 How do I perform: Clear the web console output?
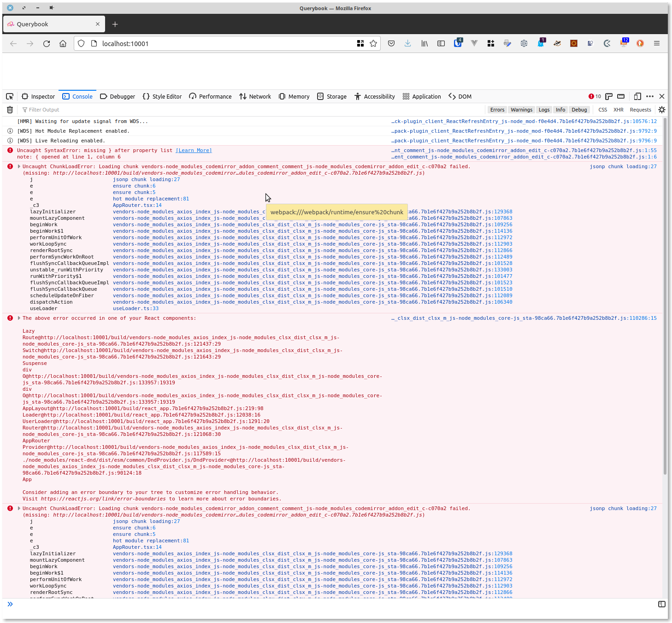pos(10,110)
